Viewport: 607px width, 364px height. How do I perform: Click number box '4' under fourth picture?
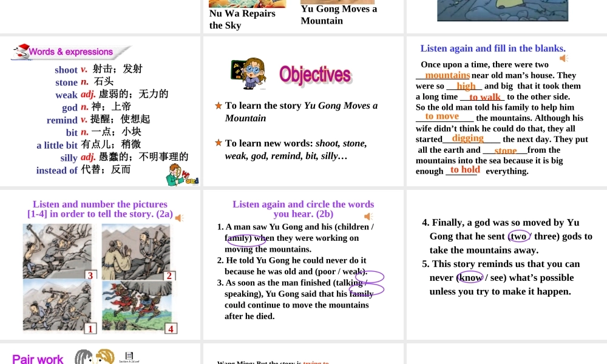171,329
